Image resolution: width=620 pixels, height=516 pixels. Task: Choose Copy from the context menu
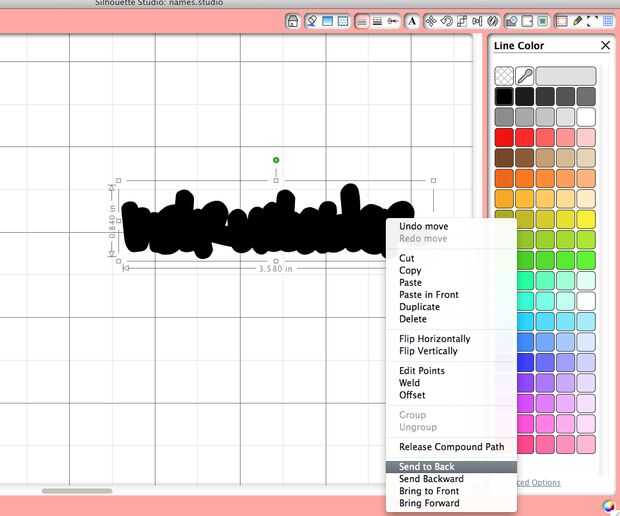coord(410,270)
